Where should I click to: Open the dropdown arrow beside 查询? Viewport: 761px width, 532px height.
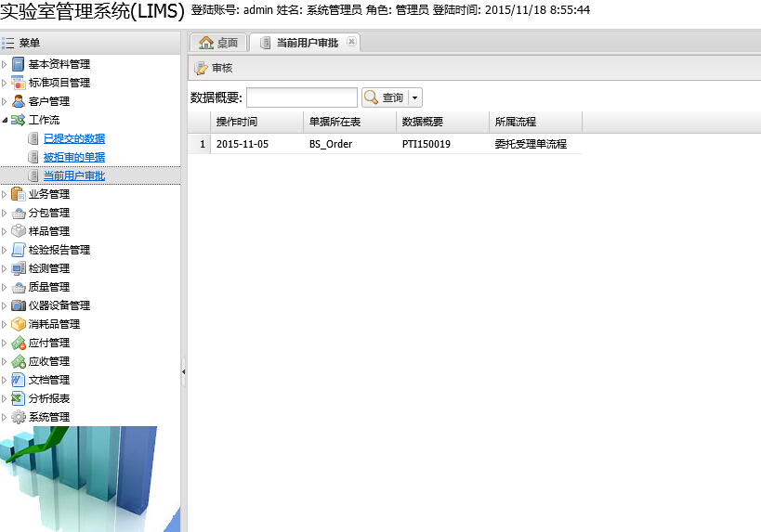tap(414, 97)
